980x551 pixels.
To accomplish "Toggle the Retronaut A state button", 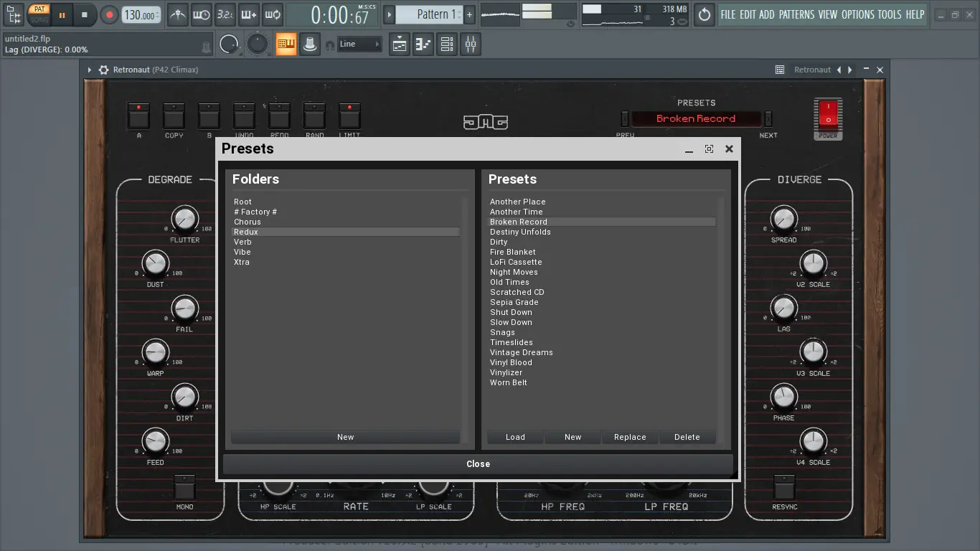I will coord(138,116).
